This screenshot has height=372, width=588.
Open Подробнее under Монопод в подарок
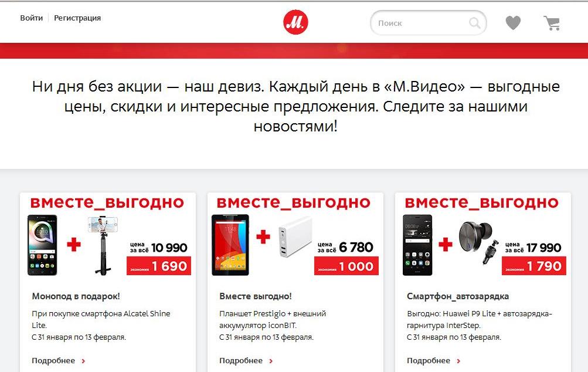tap(53, 360)
